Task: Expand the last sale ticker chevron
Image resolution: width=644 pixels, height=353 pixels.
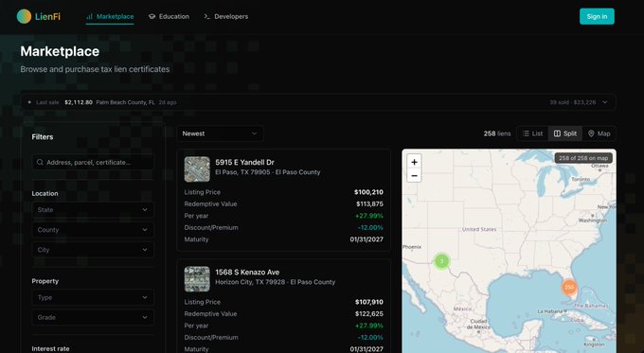Action: 604,102
